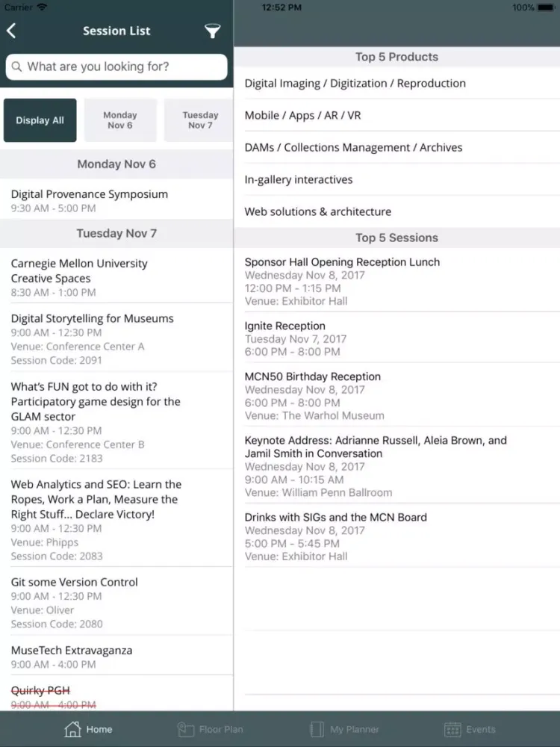Tap the Session List title
Screen dimensions: 560x747
pyautogui.click(x=116, y=31)
